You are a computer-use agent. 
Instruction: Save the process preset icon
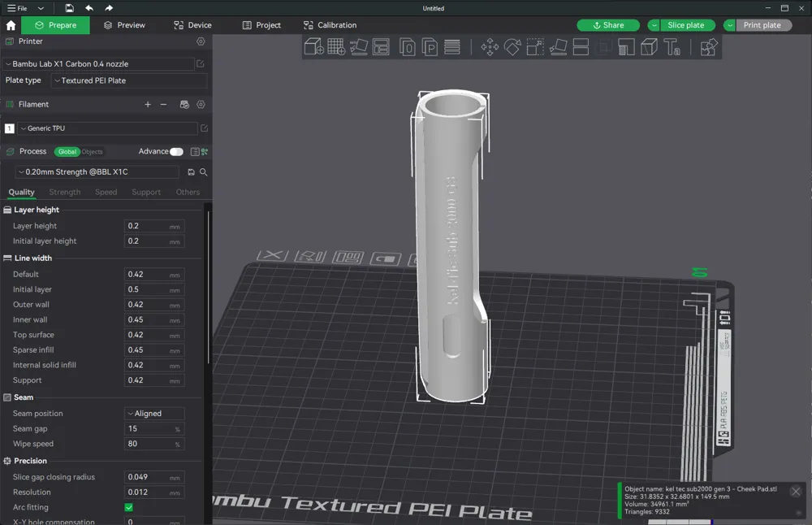191,172
